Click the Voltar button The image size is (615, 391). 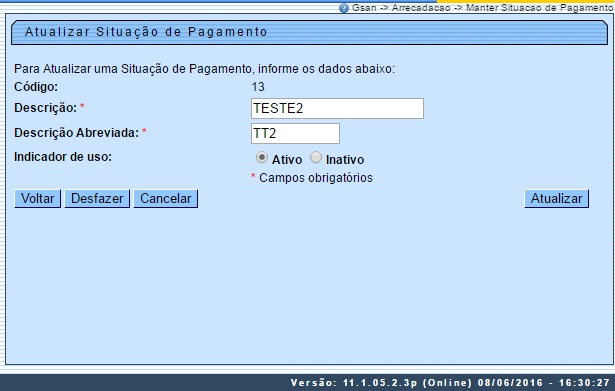pos(38,199)
